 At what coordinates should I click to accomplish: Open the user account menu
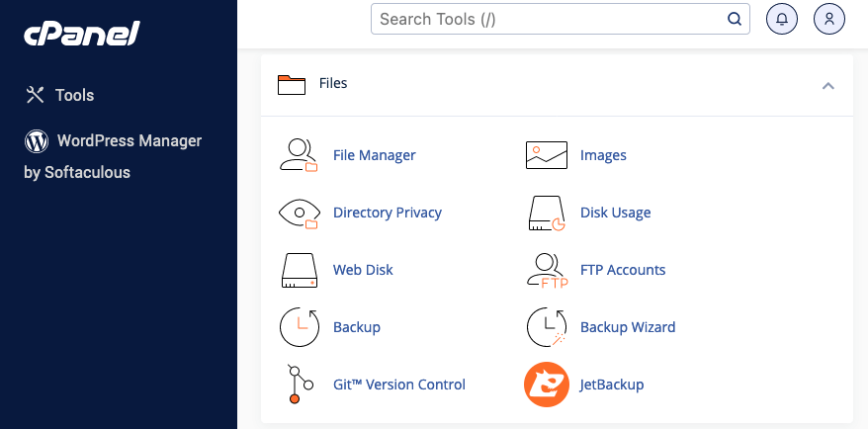[x=829, y=19]
